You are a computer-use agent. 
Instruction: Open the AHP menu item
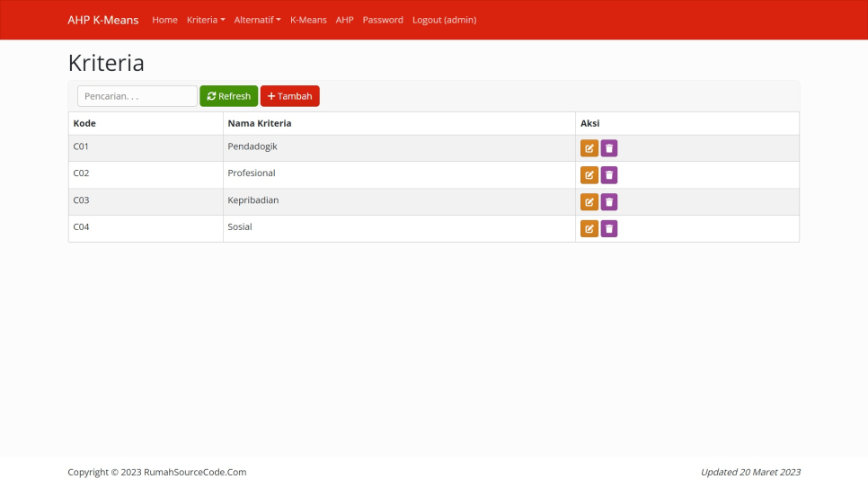click(x=344, y=20)
